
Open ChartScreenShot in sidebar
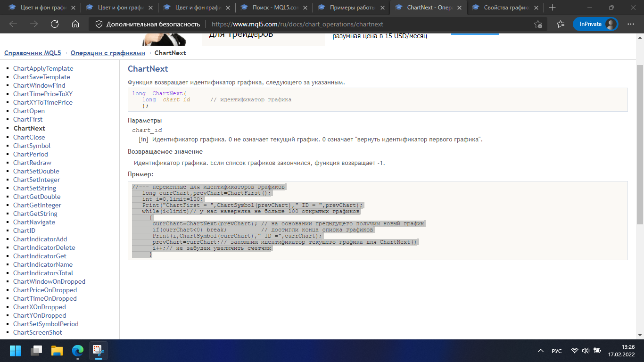(38, 332)
